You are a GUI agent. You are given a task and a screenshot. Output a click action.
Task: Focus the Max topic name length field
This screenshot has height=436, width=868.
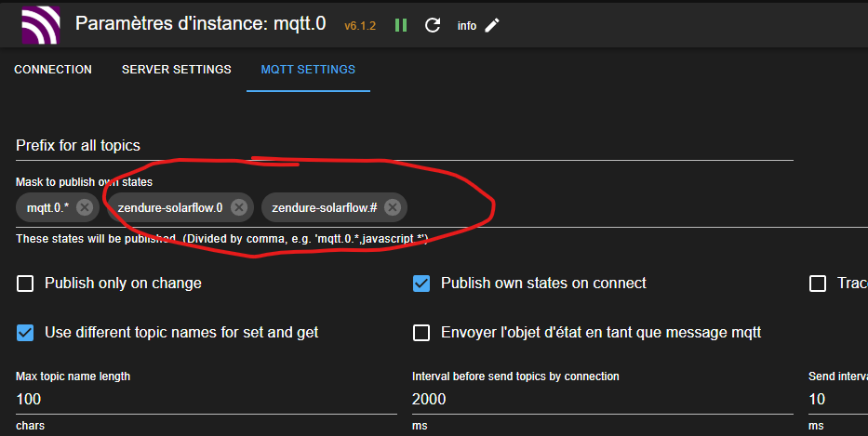point(207,399)
